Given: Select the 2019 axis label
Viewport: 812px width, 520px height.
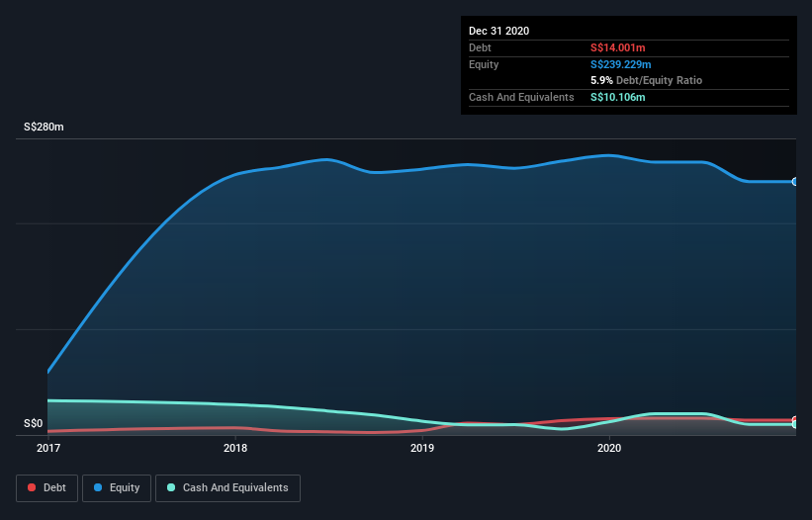Looking at the screenshot, I should pos(422,448).
